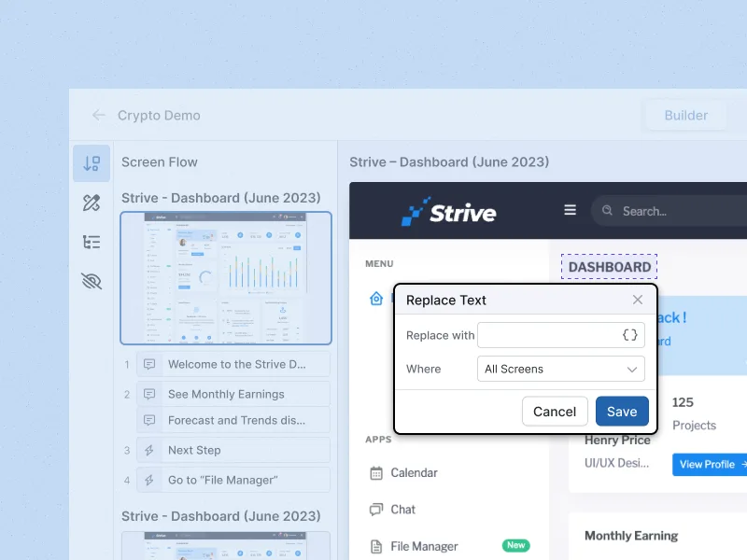Click the comment icon on See Monthly Earnings

click(x=149, y=394)
